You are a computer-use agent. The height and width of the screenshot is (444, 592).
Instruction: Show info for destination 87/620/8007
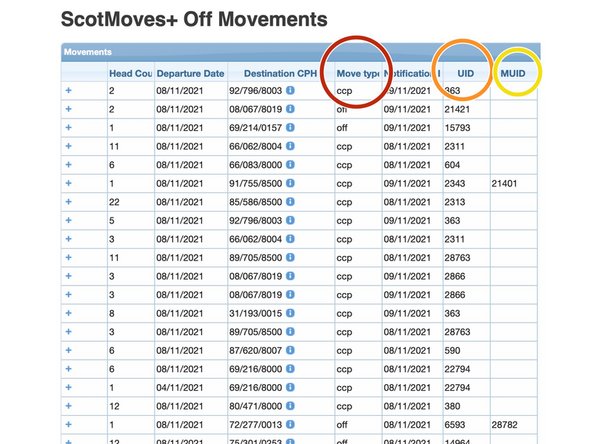point(290,350)
